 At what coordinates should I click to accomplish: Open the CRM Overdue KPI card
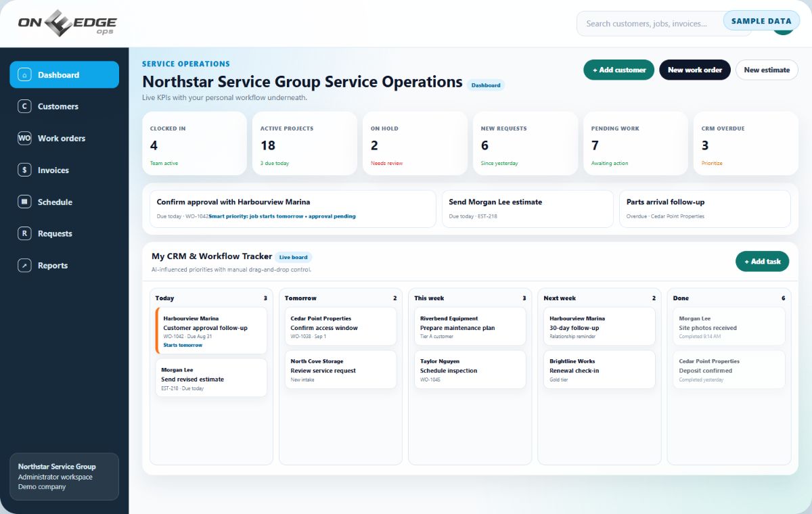click(x=746, y=143)
